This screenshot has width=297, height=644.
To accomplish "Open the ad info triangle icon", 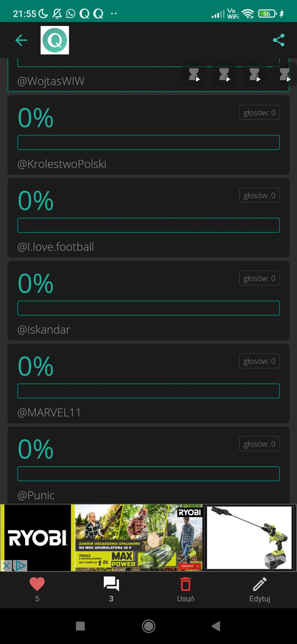I will click(x=21, y=565).
